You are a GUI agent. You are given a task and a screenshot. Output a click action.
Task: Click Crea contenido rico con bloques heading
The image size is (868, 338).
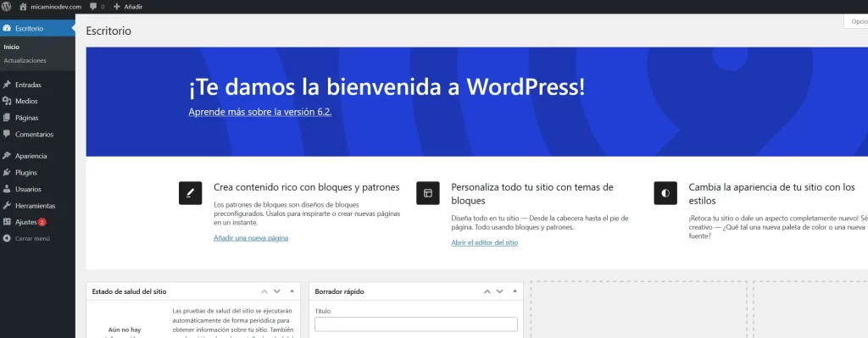point(307,187)
